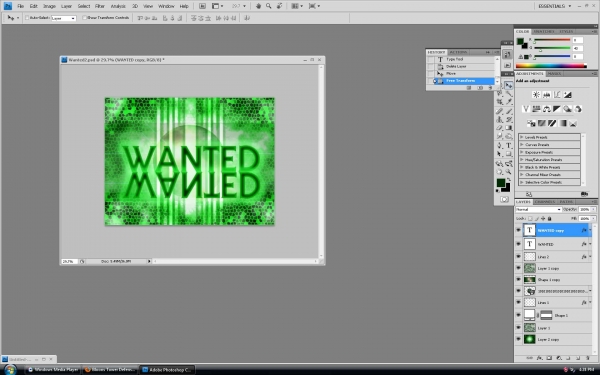The height and width of the screenshot is (375, 600).
Task: Select the Clone Stamp tool
Action: pyautogui.click(x=500, y=120)
